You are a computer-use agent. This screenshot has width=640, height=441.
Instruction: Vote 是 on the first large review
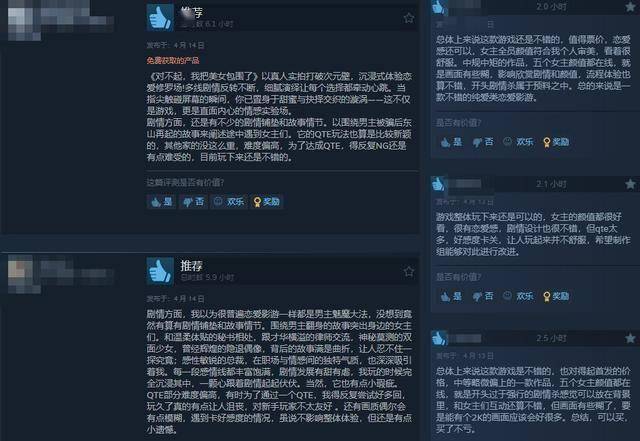[162, 202]
